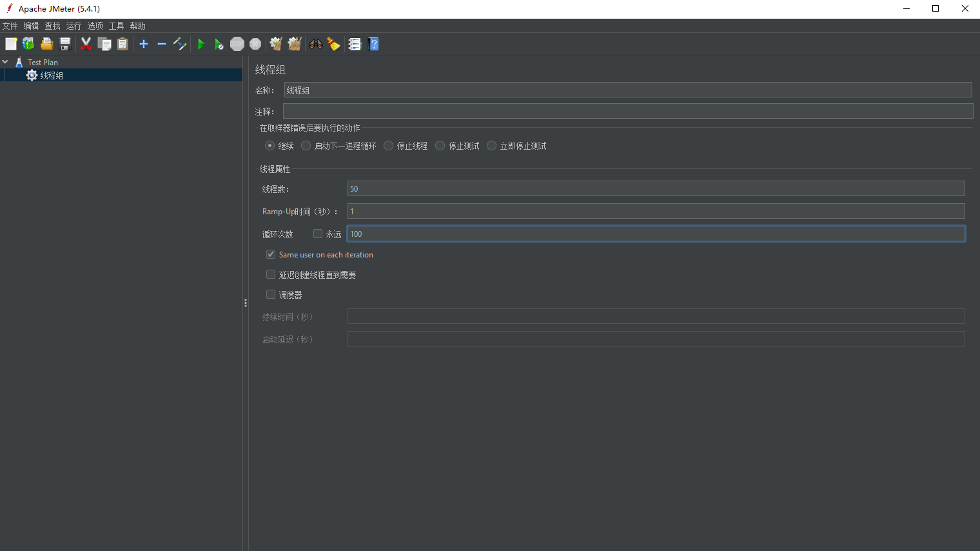Select the 继续 radio button
Screen dimensions: 980x551
click(x=269, y=146)
